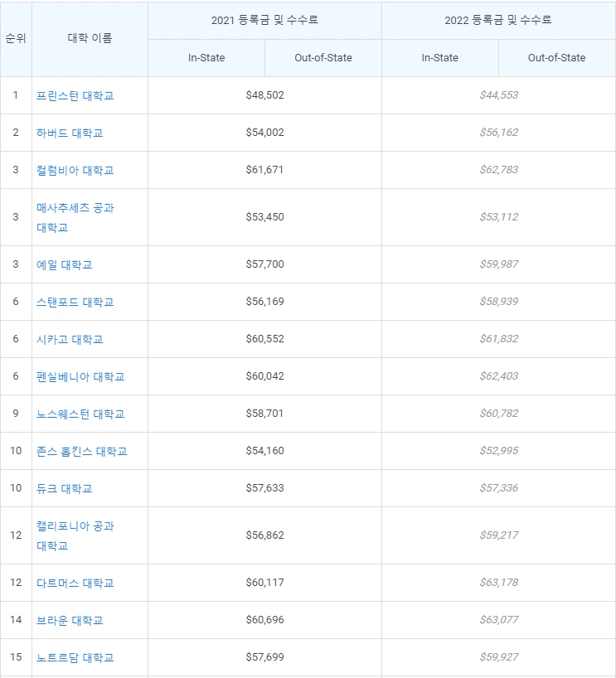Select the $59,987 tuition value
616x678 pixels.
point(499,264)
